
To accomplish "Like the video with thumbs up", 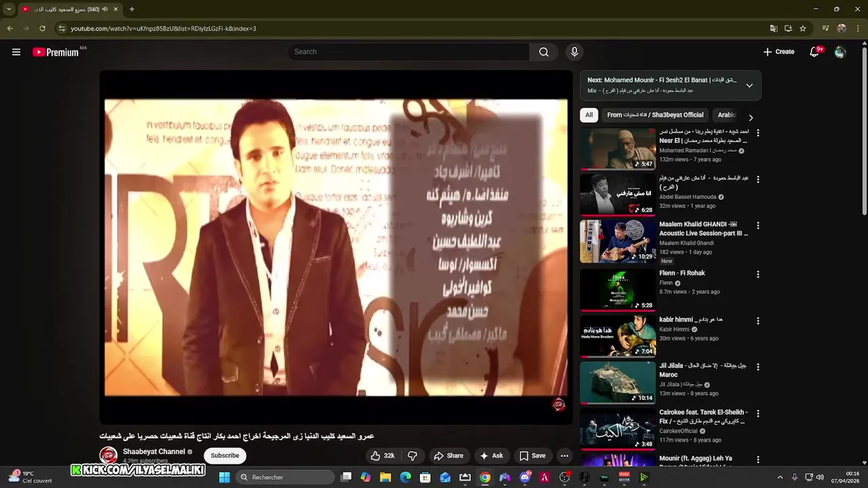I will (382, 455).
